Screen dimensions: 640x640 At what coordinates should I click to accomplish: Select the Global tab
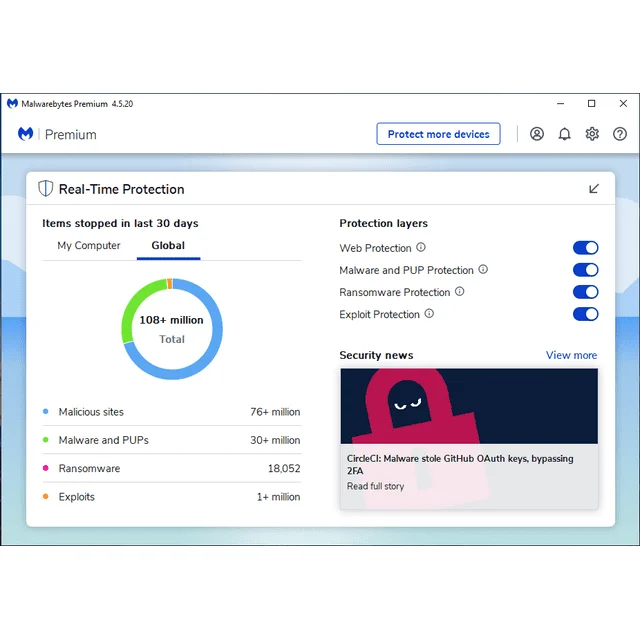[x=168, y=245]
